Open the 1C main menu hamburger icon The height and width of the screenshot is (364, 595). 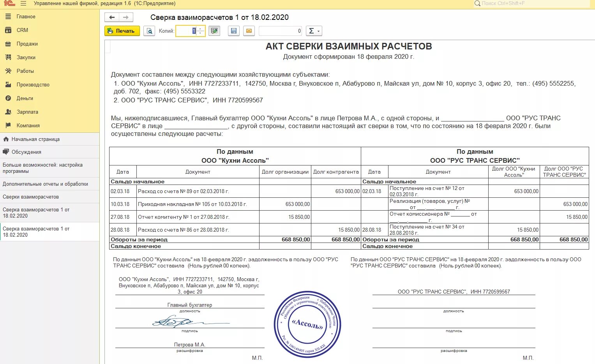[x=23, y=4]
